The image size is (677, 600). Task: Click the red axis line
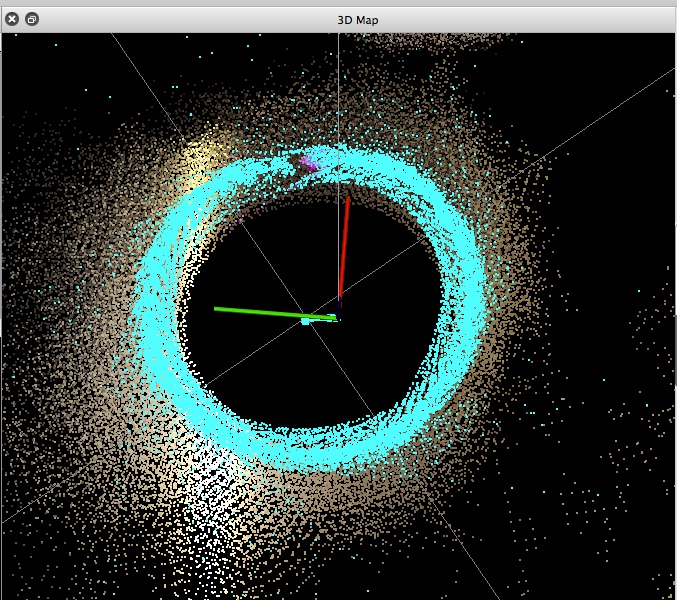344,250
